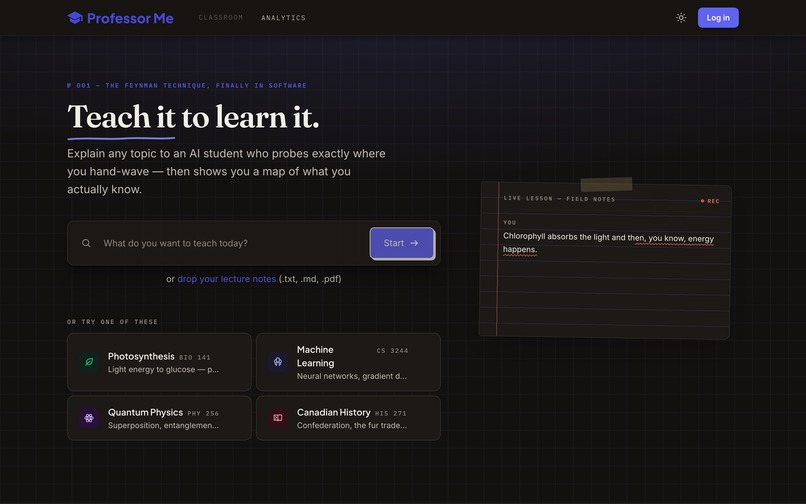Viewport: 806px width, 504px height.
Task: Click the red REC indicator dot
Action: [703, 201]
